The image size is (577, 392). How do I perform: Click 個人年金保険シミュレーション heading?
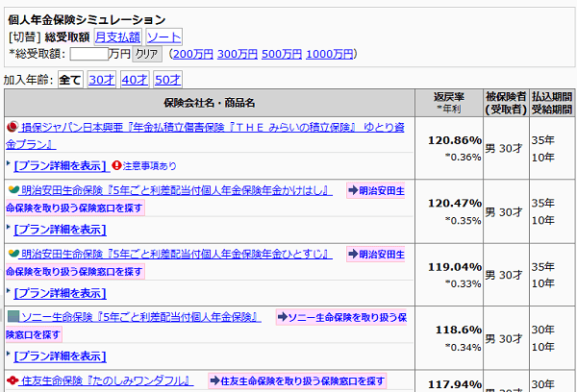tap(87, 19)
